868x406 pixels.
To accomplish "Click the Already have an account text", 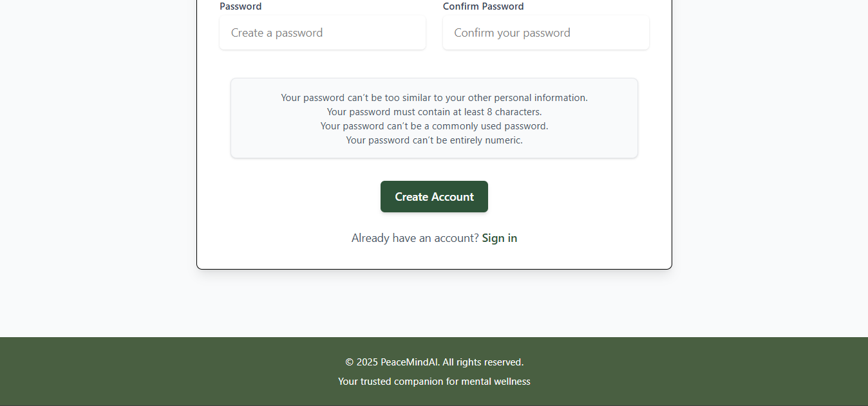I will [415, 238].
